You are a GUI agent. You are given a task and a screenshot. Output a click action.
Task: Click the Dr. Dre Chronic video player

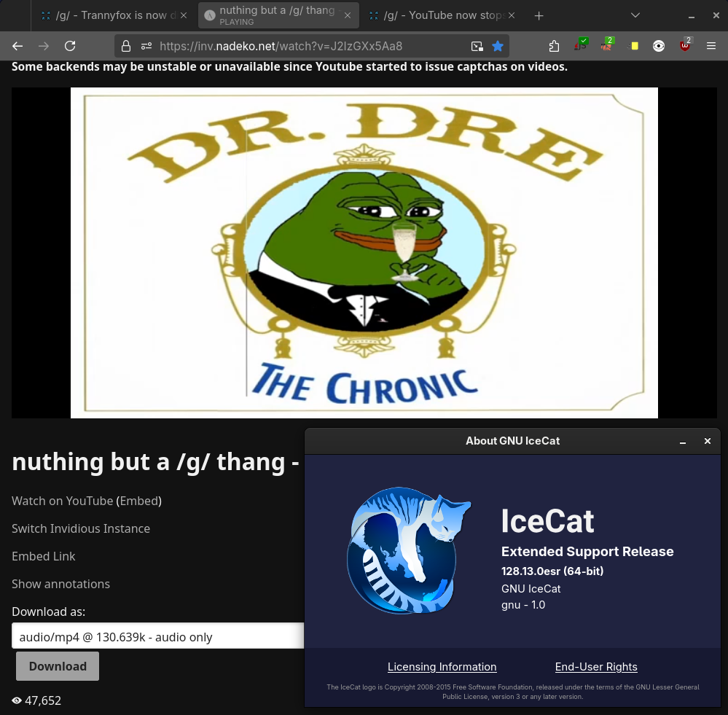(364, 253)
